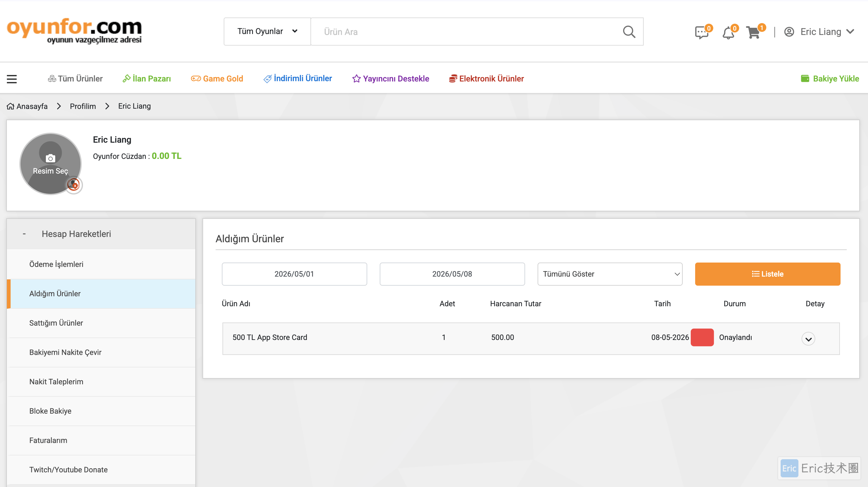
Task: Click the 0.00 TL wallet balance
Action: point(167,156)
